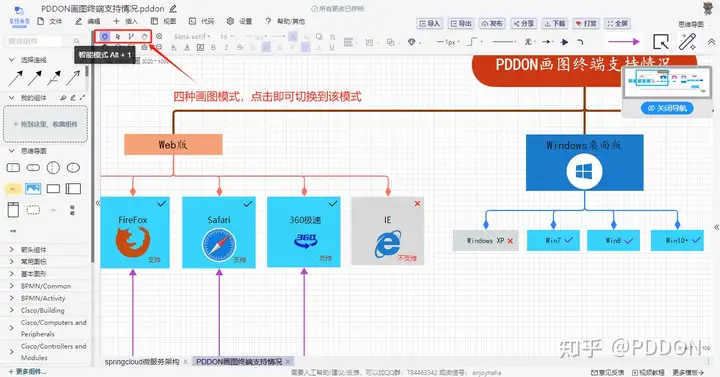Click the component search input field
Viewport: 720px width, 377px height.
[35, 41]
